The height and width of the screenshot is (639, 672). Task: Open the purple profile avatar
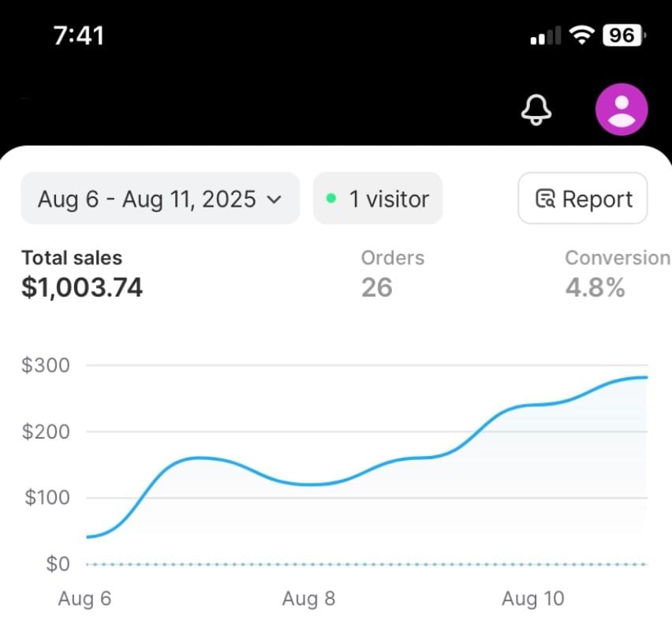622,110
